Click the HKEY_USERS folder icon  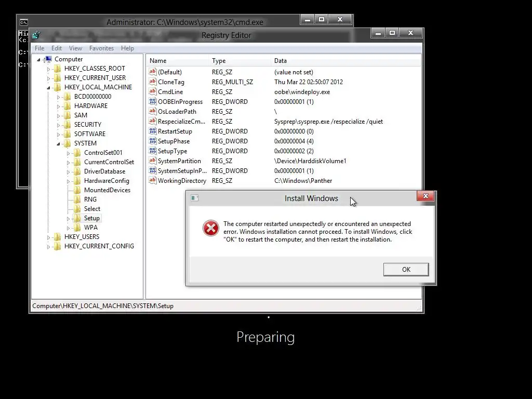pos(58,237)
